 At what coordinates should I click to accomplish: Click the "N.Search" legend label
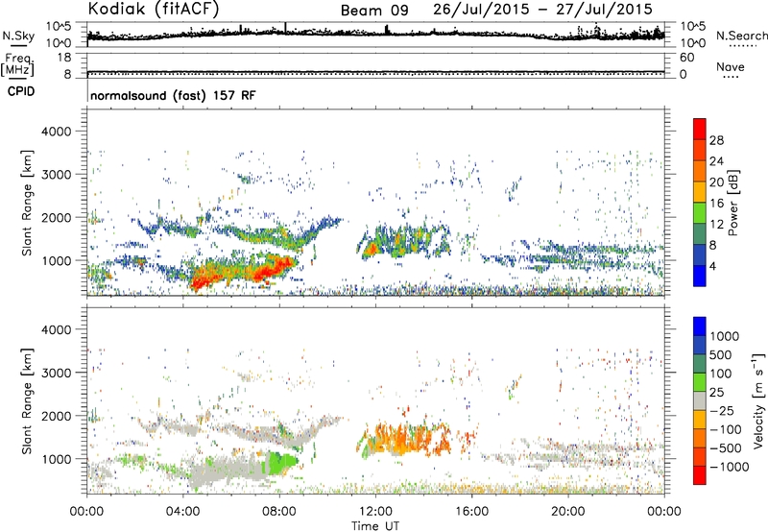point(741,36)
